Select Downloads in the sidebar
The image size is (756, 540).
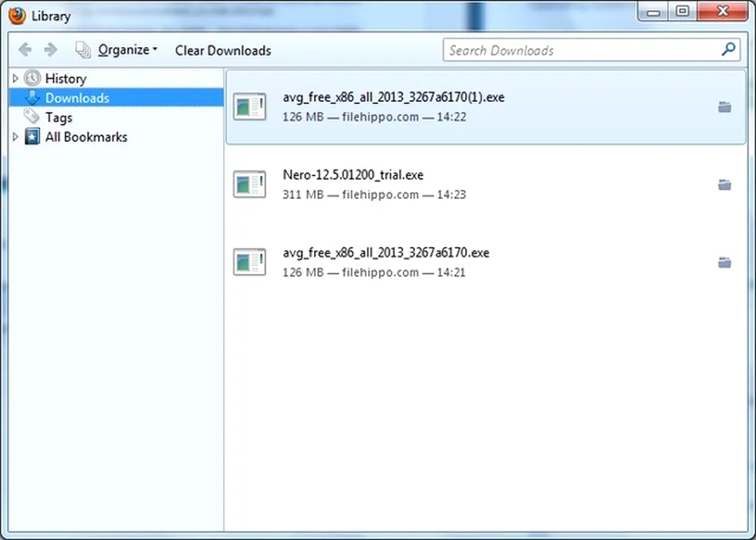point(76,98)
